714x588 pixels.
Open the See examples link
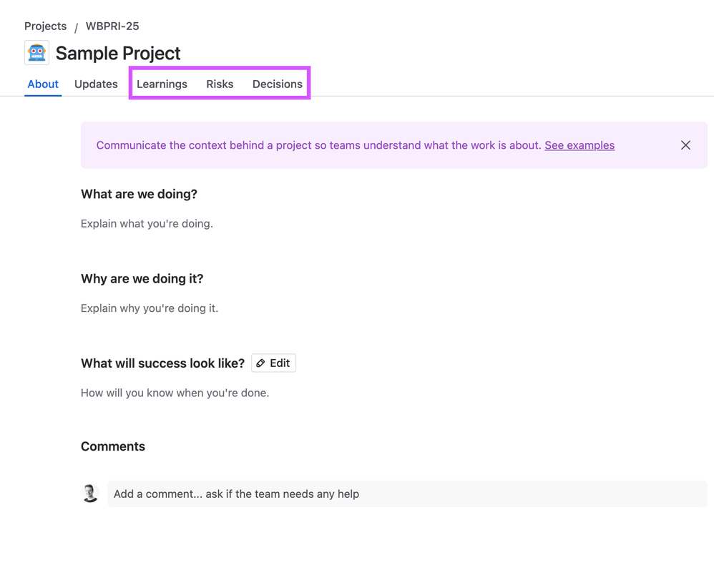579,145
